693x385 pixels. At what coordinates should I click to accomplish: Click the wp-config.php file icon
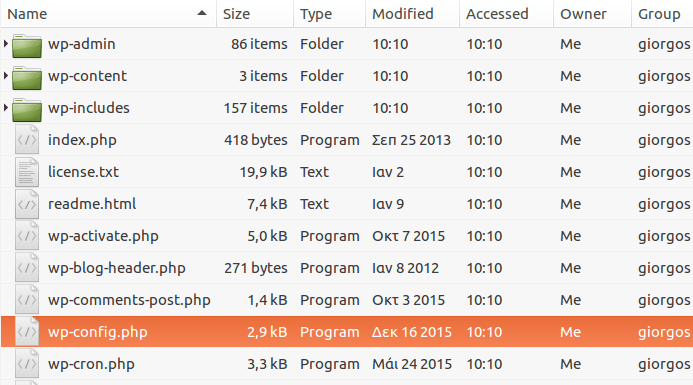pyautogui.click(x=27, y=332)
